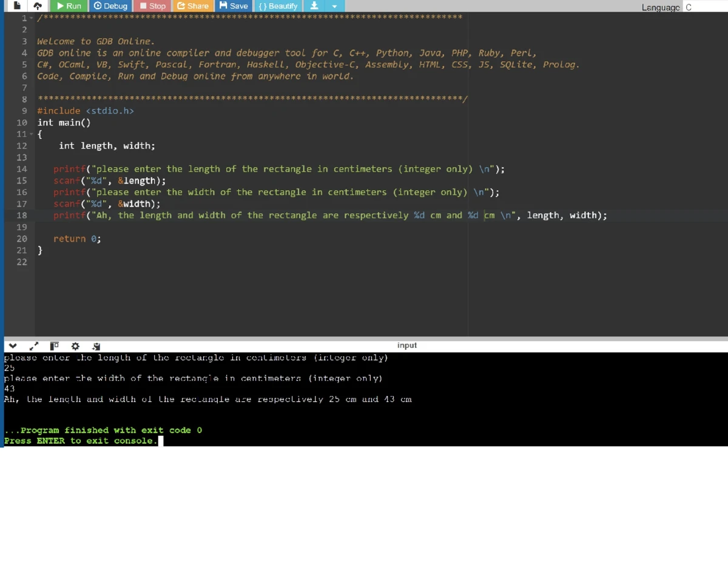Click 'int main()' on line 10

pyautogui.click(x=64, y=122)
